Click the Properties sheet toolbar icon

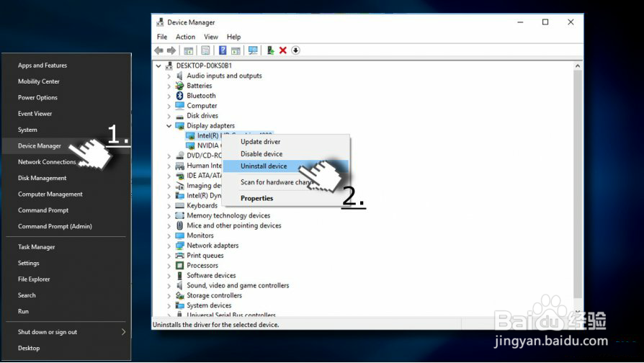click(x=205, y=50)
